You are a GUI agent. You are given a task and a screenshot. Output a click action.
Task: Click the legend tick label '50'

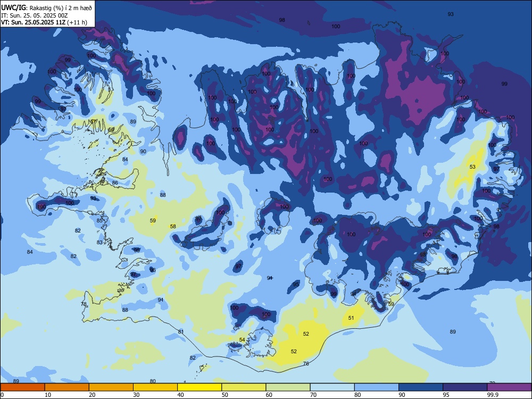225,395
